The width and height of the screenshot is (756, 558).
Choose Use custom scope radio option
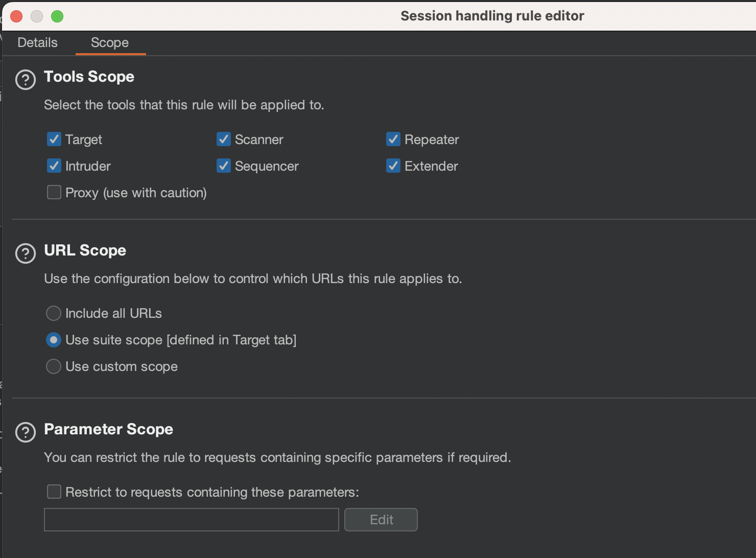click(x=54, y=366)
